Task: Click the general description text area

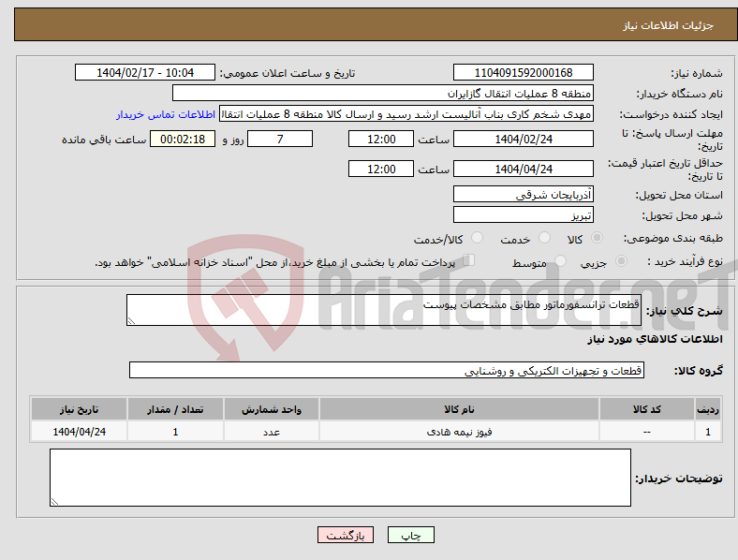Action: tap(384, 310)
